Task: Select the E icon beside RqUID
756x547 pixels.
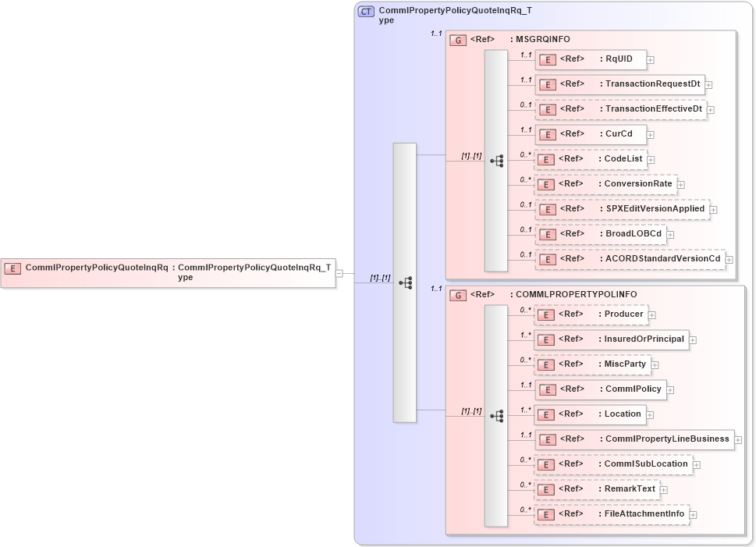Action: pos(547,59)
